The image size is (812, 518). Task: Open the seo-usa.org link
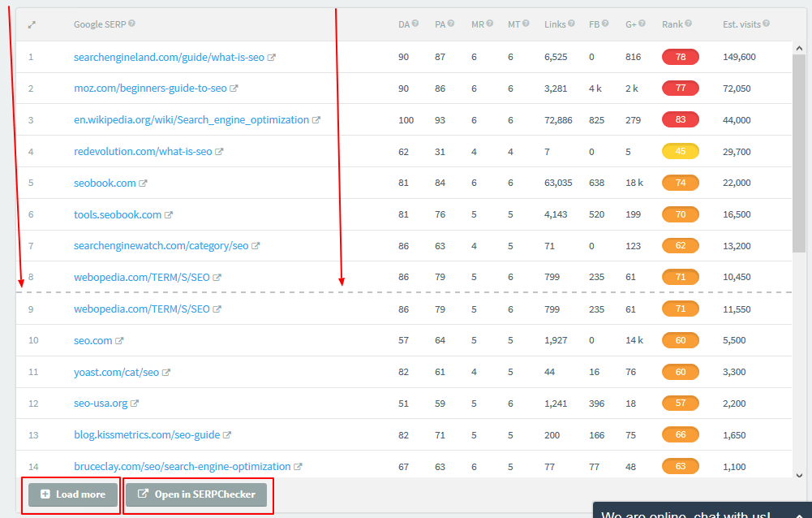[x=101, y=404]
